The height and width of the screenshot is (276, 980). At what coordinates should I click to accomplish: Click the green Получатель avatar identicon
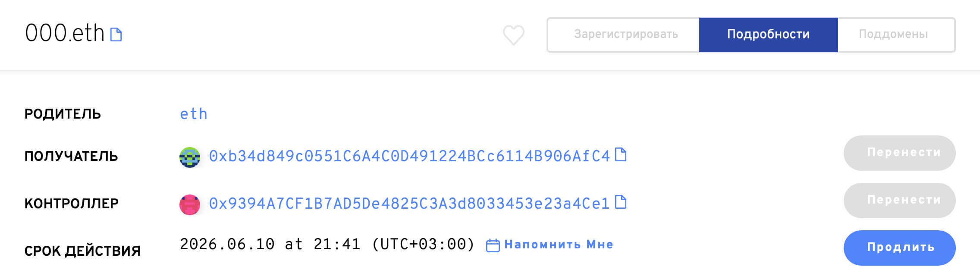(190, 157)
